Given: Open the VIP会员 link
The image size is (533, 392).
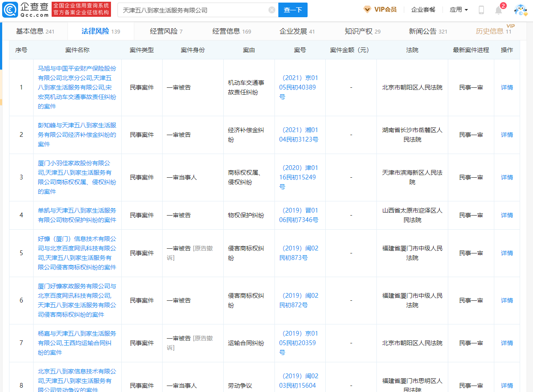Looking at the screenshot, I should [385, 9].
